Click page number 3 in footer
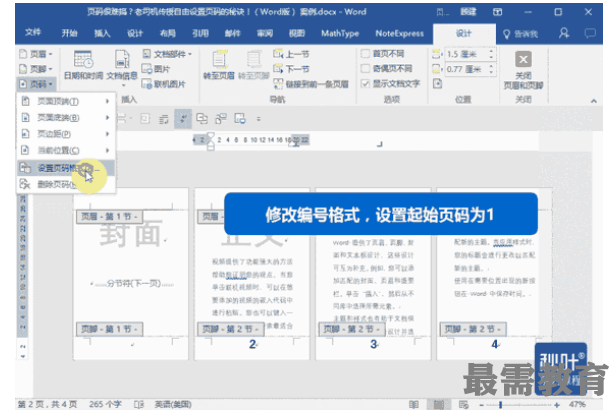This screenshot has height=419, width=615. (x=374, y=344)
